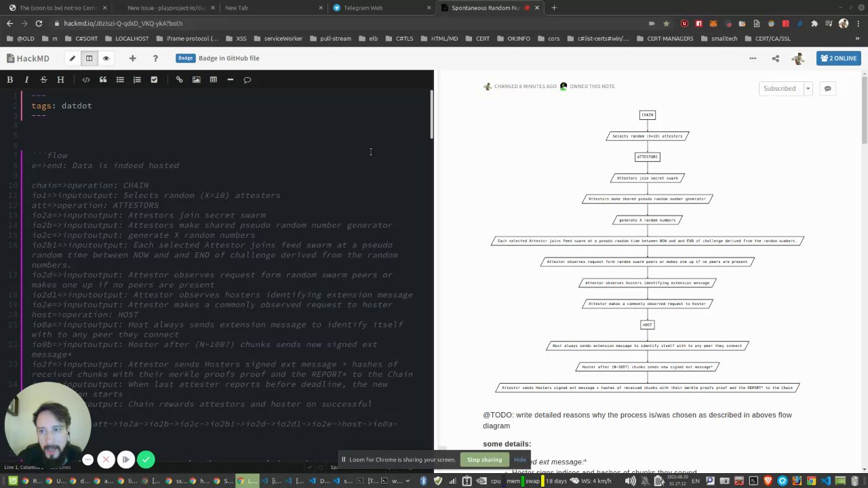Insert code block using the code icon
This screenshot has width=868, height=488.
[86, 80]
